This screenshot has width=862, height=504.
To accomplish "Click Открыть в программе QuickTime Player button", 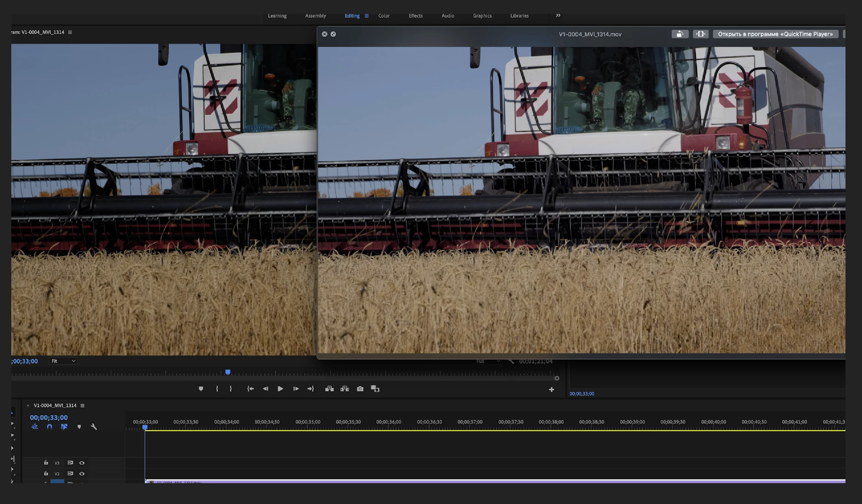I will pyautogui.click(x=775, y=34).
